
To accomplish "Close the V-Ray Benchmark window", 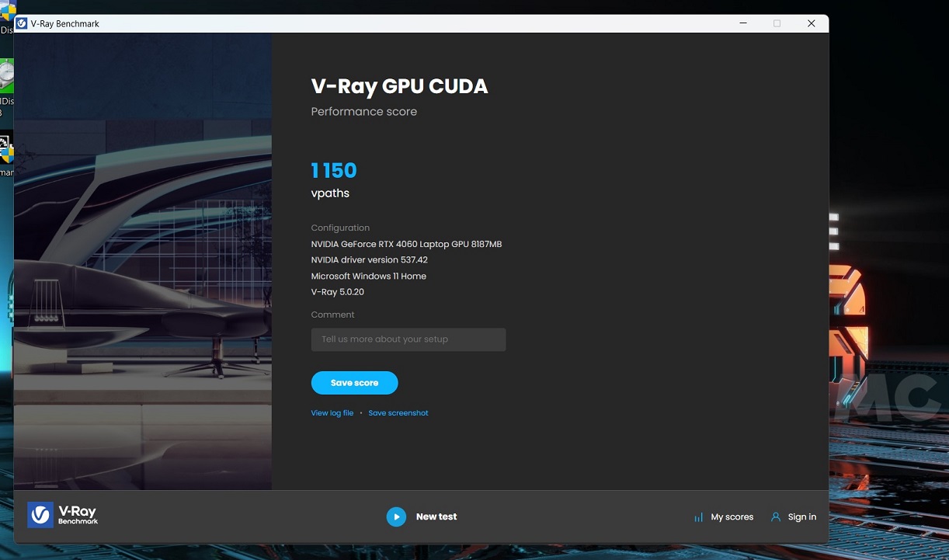I will click(811, 23).
